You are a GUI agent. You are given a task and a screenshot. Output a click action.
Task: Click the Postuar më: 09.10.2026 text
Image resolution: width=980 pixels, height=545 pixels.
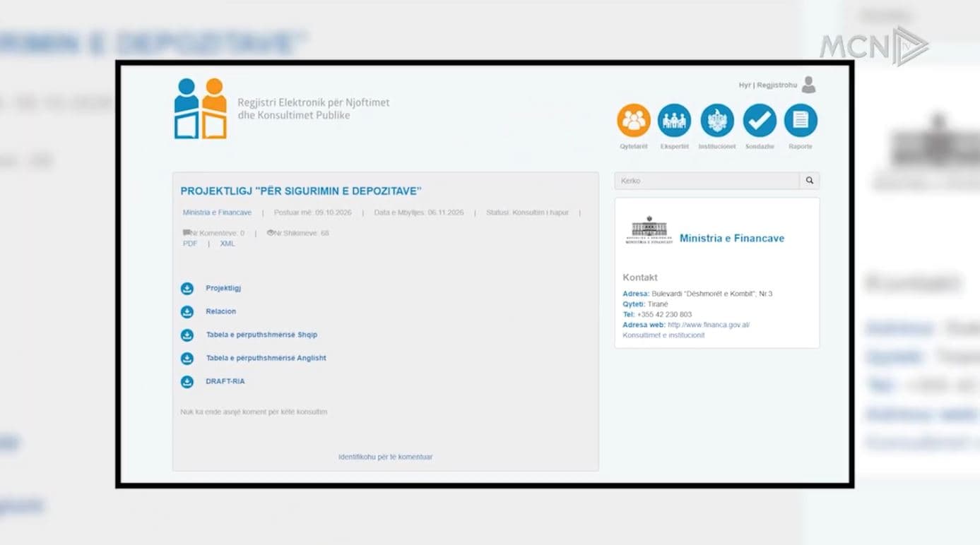(312, 212)
